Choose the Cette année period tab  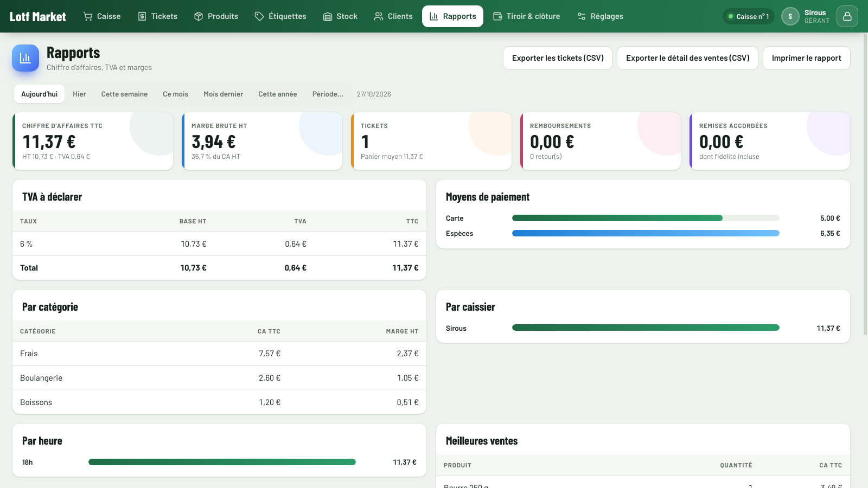click(278, 94)
